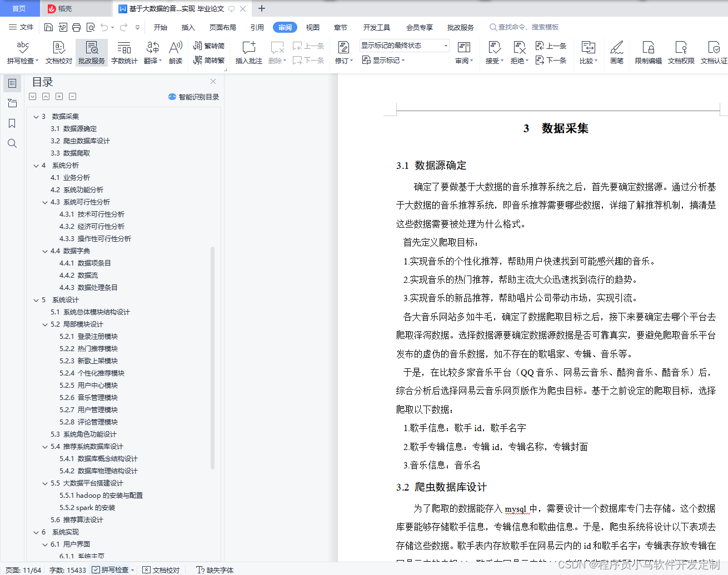Jump to 3.2 爬虫数据库设计 in outline
Viewport: 728px width, 575px height.
tap(80, 141)
